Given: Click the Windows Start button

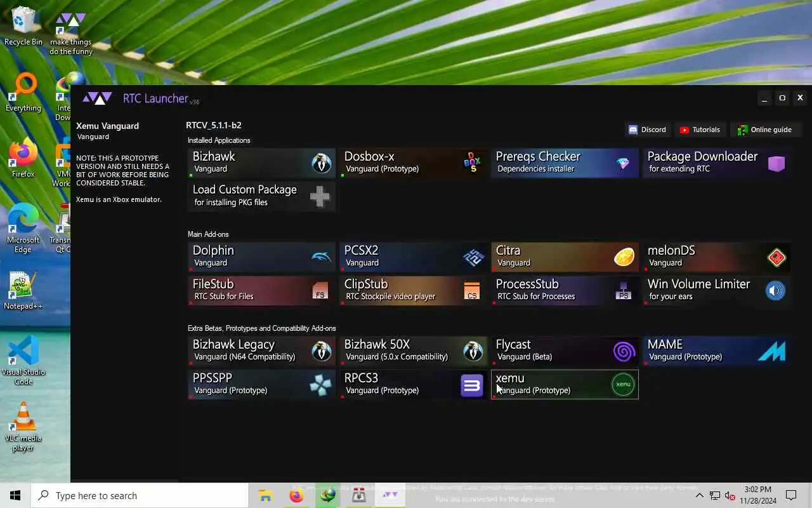Looking at the screenshot, I should click(x=15, y=495).
